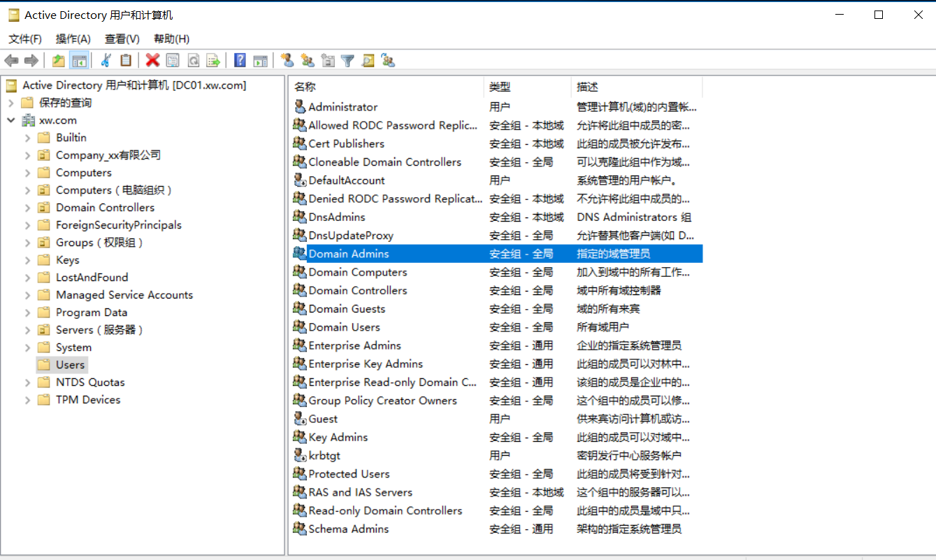Expand the TPM Devices node
The width and height of the screenshot is (936, 560).
(28, 400)
